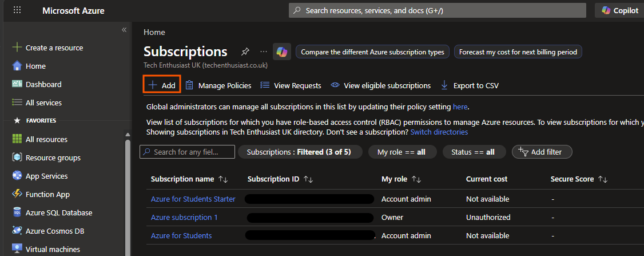Click the Azure Cosmos DB planet icon
The image size is (644, 256).
tap(17, 231)
